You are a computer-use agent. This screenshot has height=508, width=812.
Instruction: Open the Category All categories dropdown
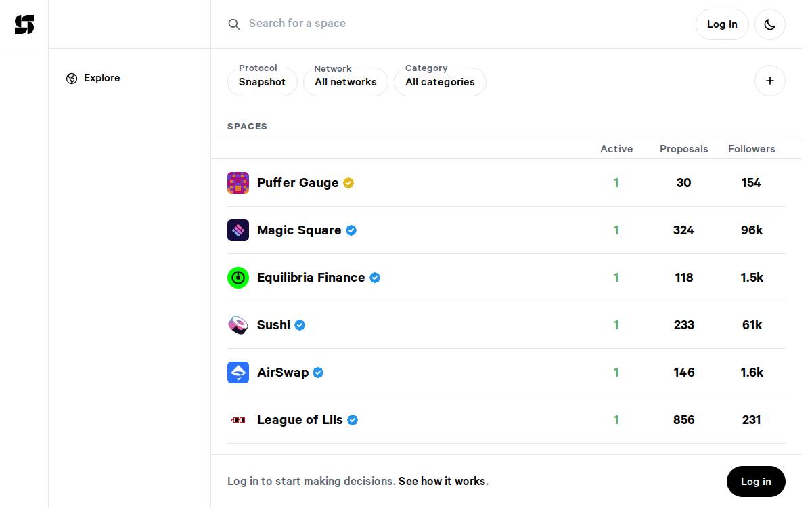(x=440, y=81)
